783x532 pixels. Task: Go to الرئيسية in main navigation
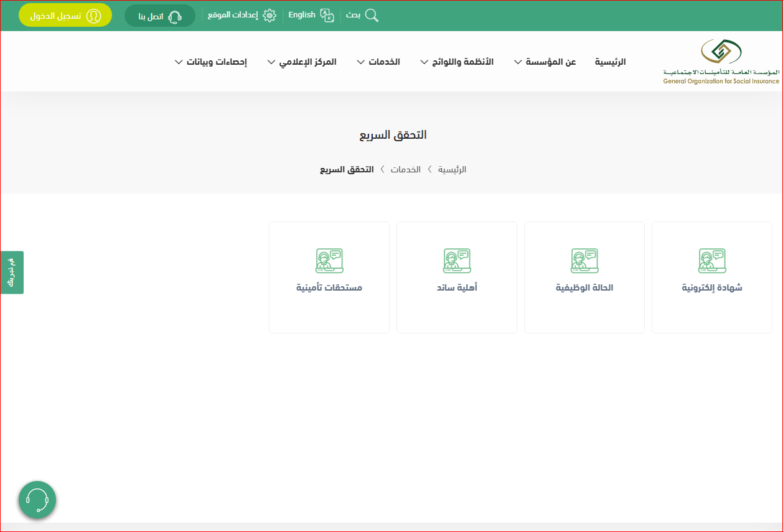[610, 62]
